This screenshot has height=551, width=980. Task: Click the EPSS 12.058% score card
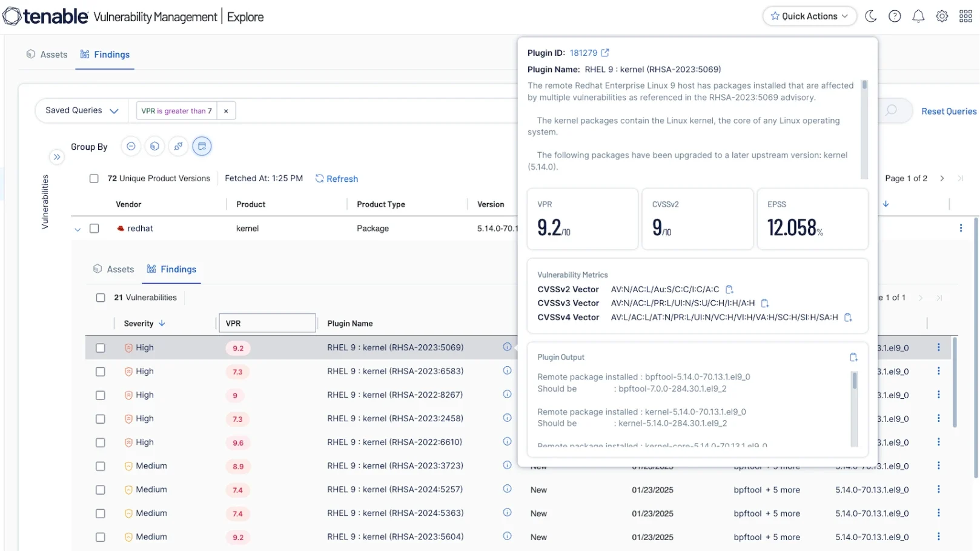coord(813,219)
